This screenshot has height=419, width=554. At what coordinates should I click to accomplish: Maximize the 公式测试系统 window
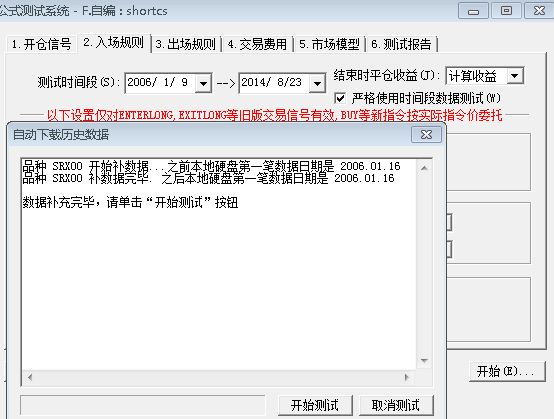tap(506, 11)
